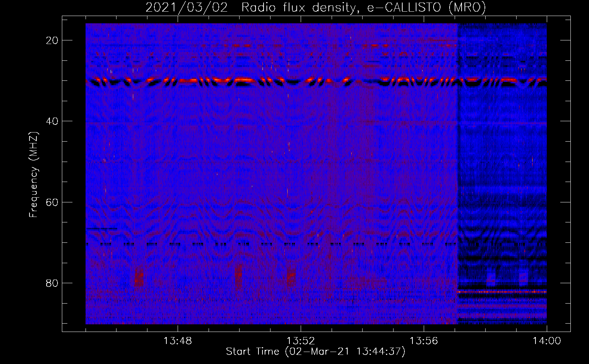Click the 13:56 time tick label

point(424,341)
